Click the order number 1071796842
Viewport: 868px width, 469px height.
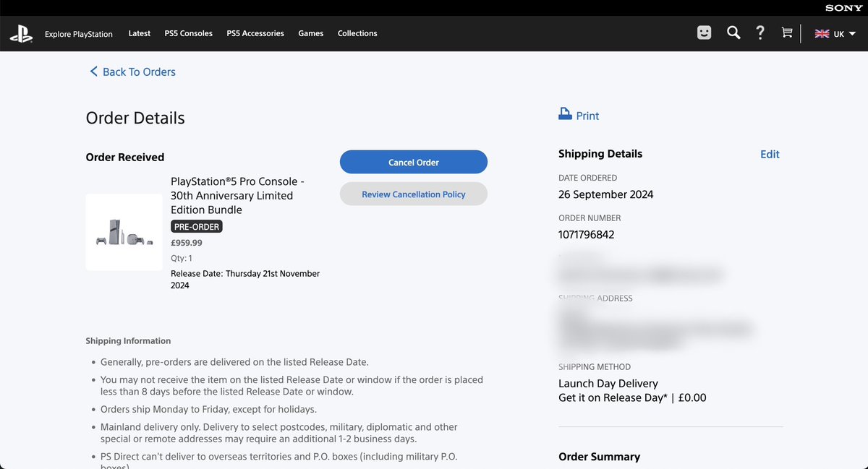[x=587, y=235]
